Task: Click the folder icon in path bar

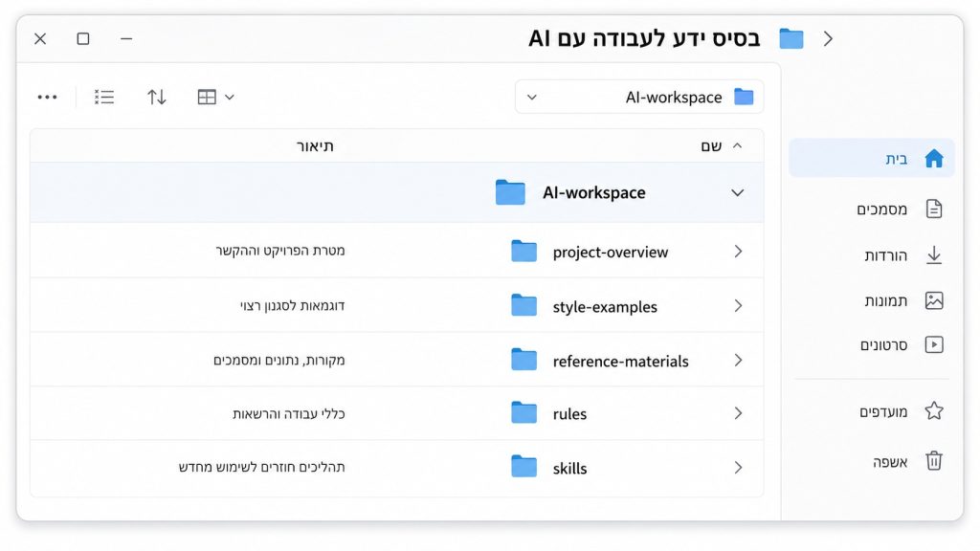Action: (744, 97)
